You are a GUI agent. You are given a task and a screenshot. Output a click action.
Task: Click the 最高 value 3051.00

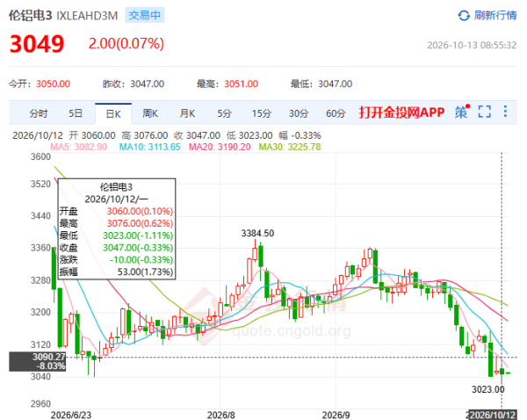(x=242, y=84)
